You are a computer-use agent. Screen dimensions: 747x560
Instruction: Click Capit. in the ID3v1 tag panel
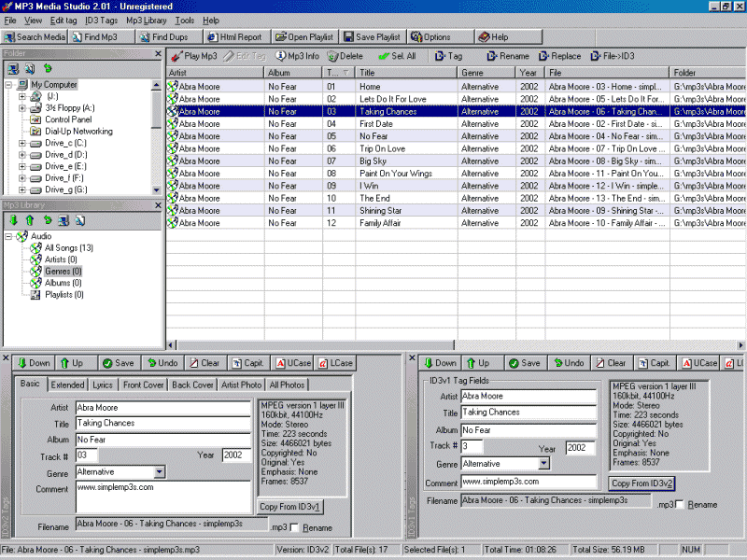click(655, 363)
